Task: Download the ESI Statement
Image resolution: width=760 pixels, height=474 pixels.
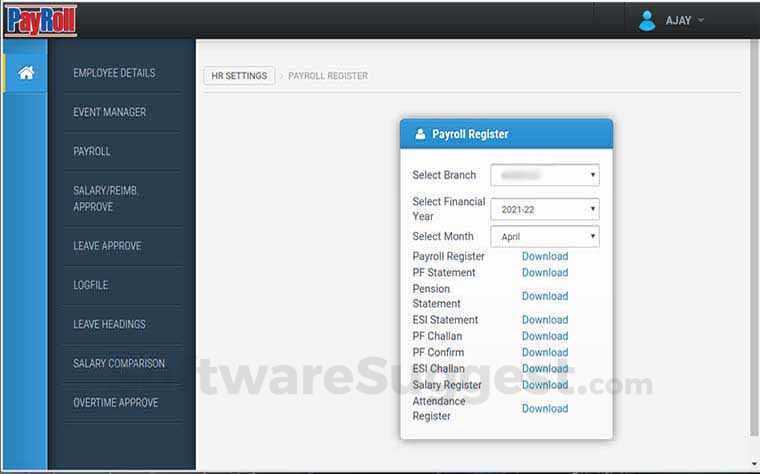Action: 545,320
